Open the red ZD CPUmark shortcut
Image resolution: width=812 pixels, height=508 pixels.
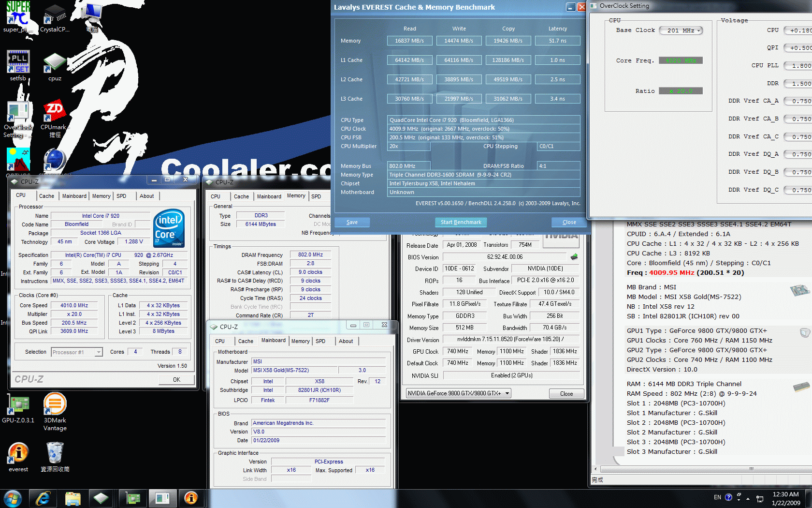55,119
